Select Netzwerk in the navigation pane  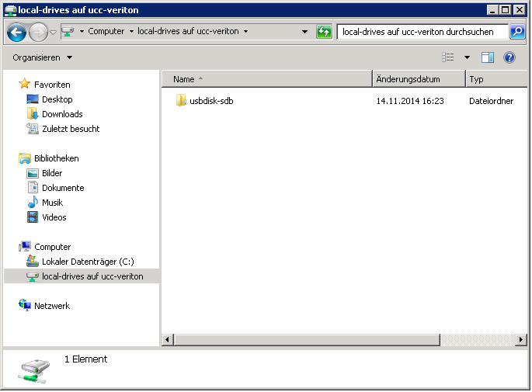[x=51, y=306]
